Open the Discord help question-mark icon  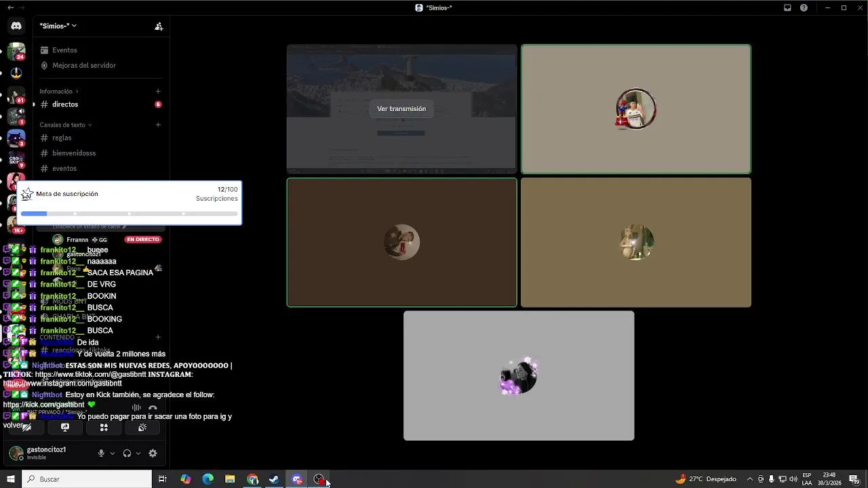tap(804, 7)
